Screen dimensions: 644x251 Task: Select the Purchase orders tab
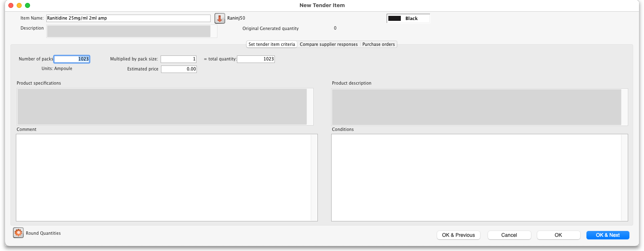tap(378, 44)
